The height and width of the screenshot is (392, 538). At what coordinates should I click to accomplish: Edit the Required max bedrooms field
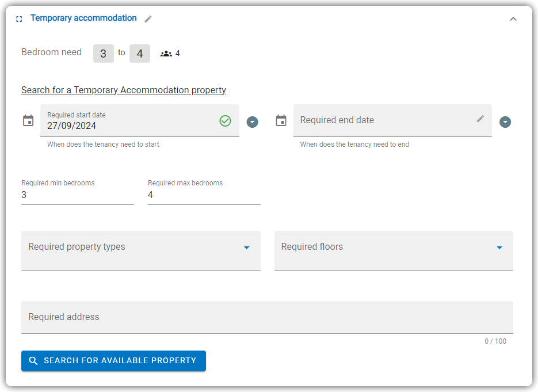click(x=204, y=195)
